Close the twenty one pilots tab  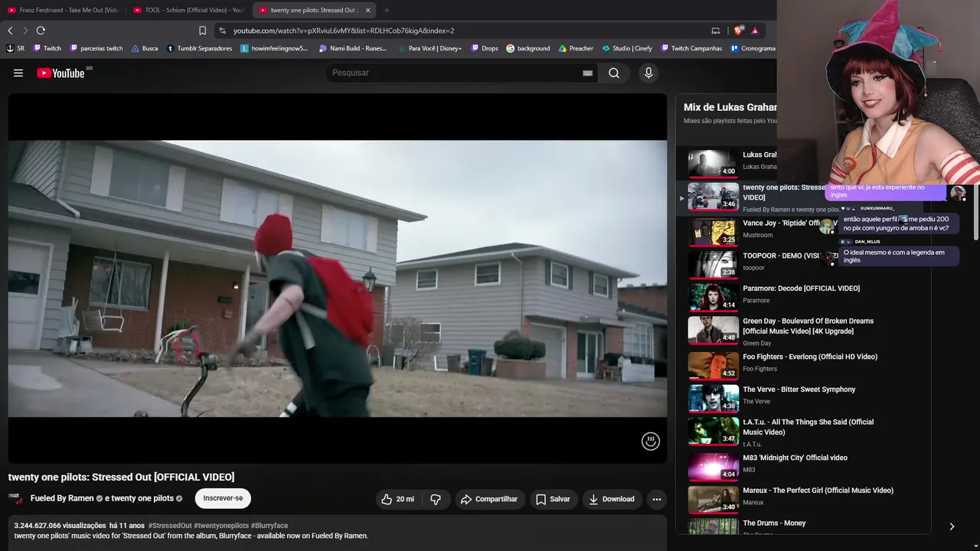click(x=367, y=10)
